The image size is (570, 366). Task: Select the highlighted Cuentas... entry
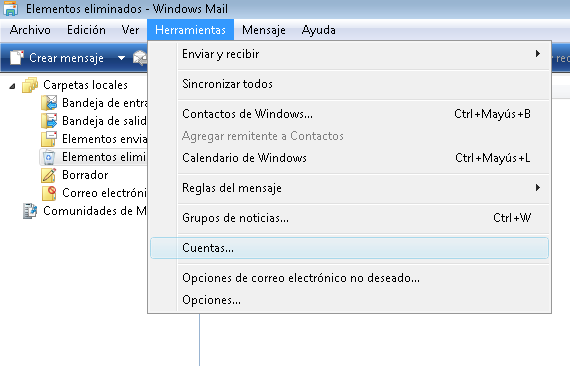(x=349, y=248)
